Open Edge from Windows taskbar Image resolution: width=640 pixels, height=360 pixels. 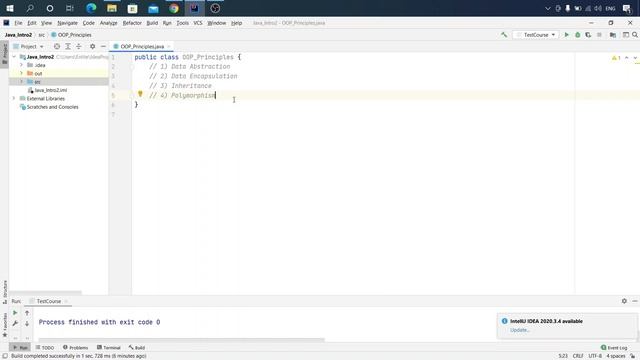coord(91,8)
